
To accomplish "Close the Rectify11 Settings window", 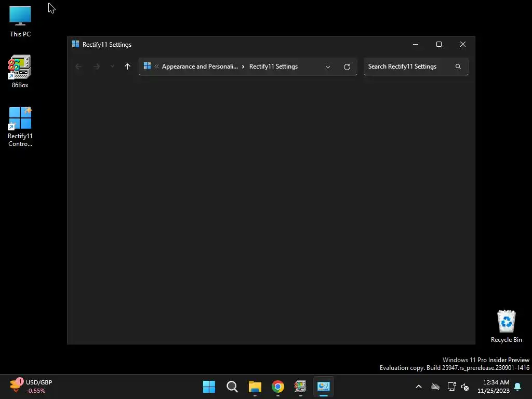I will [x=463, y=45].
